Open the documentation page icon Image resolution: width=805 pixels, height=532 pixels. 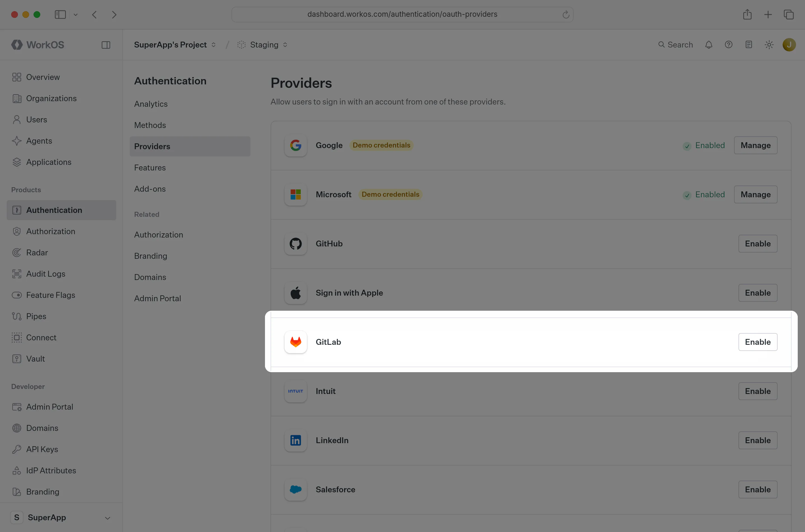pyautogui.click(x=749, y=45)
